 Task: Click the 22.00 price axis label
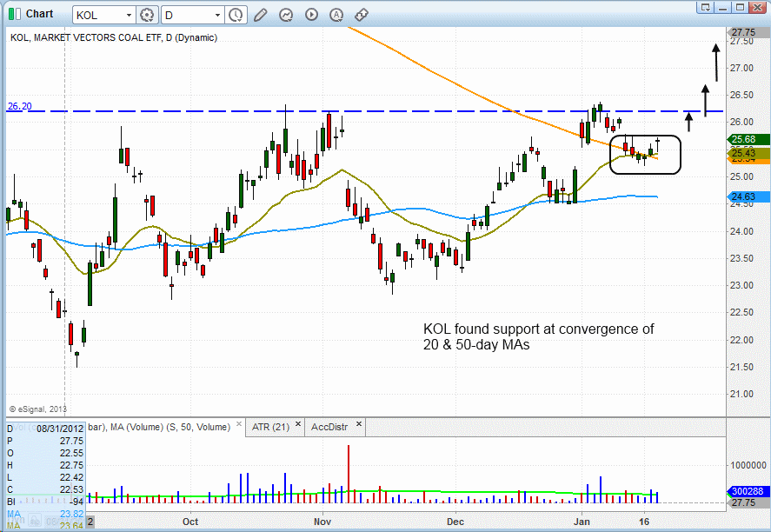click(741, 340)
